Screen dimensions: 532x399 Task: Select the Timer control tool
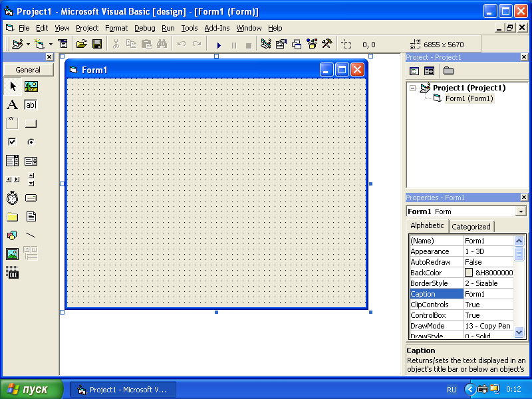pos(13,198)
